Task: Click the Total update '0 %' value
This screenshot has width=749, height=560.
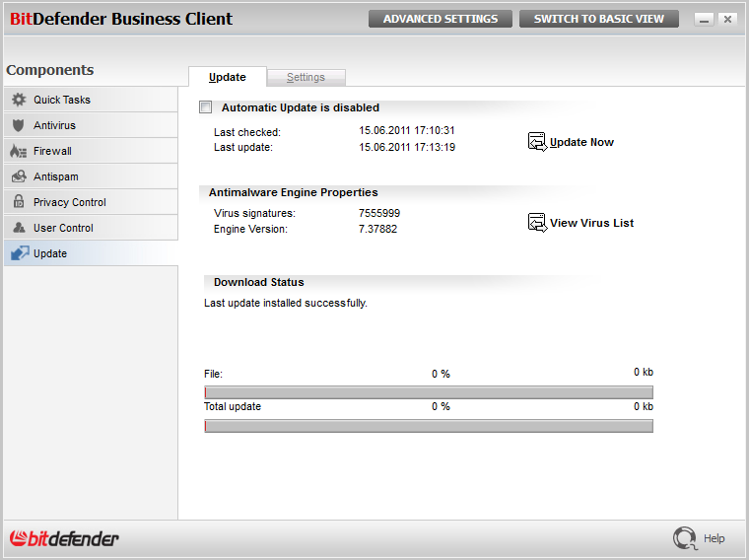Action: 441,406
